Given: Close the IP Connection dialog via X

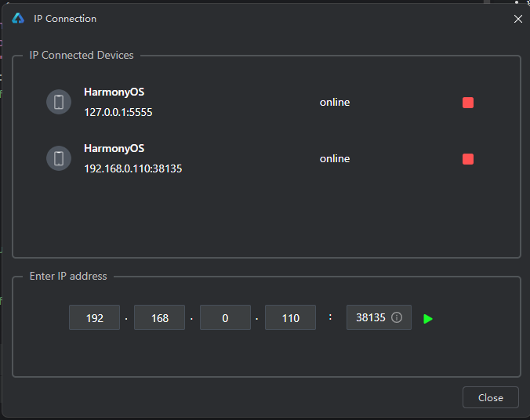Looking at the screenshot, I should click(x=517, y=19).
